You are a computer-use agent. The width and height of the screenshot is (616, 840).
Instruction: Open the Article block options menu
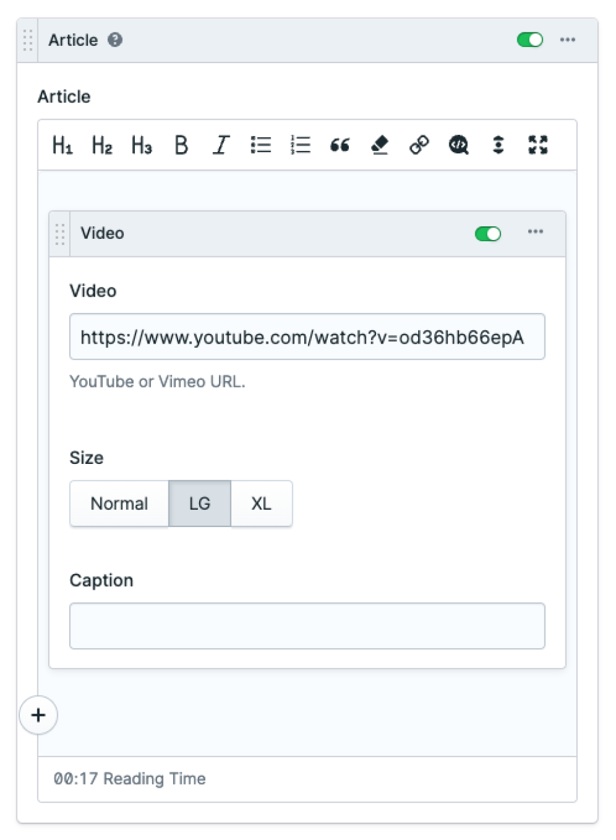pos(568,40)
